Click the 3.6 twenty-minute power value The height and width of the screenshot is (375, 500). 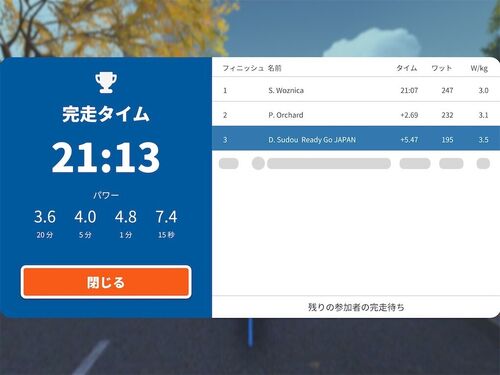click(x=45, y=217)
